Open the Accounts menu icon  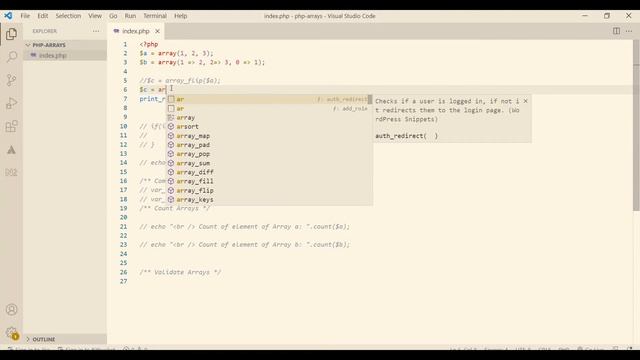coord(11,310)
